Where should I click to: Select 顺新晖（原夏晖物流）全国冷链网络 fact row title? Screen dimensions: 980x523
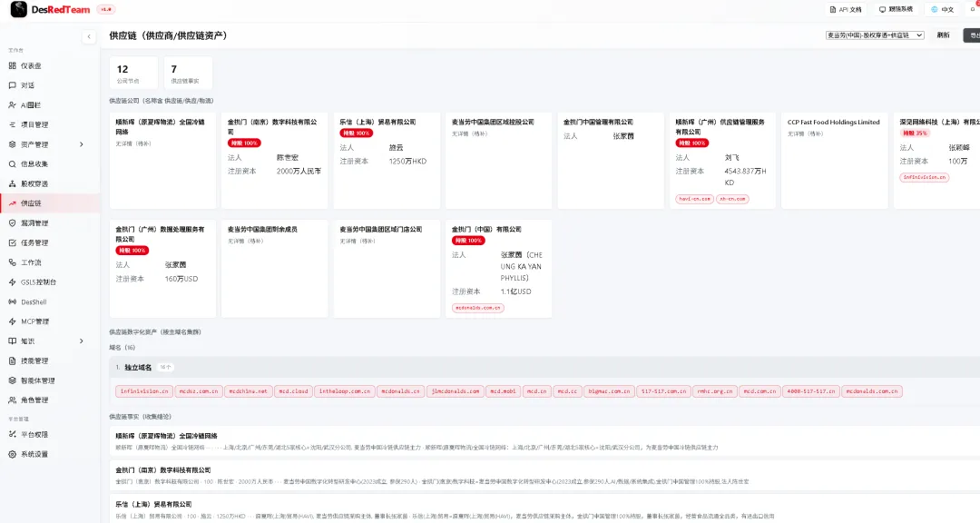166,436
